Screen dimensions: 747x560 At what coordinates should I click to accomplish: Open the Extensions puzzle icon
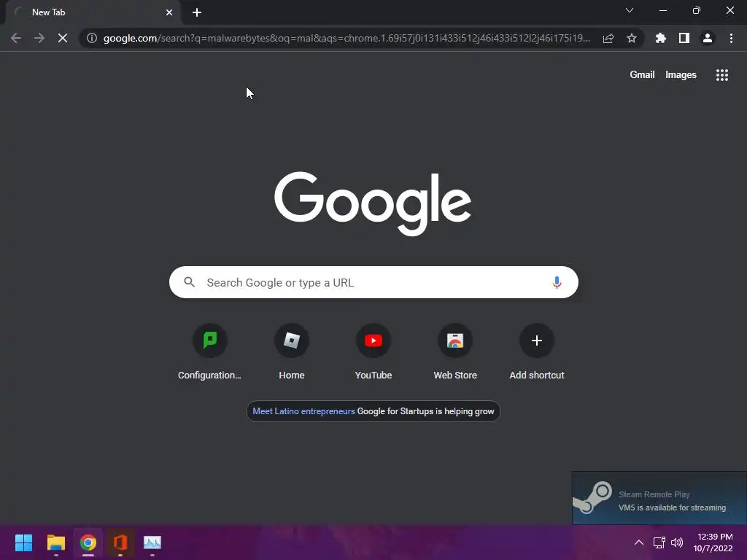click(x=661, y=38)
